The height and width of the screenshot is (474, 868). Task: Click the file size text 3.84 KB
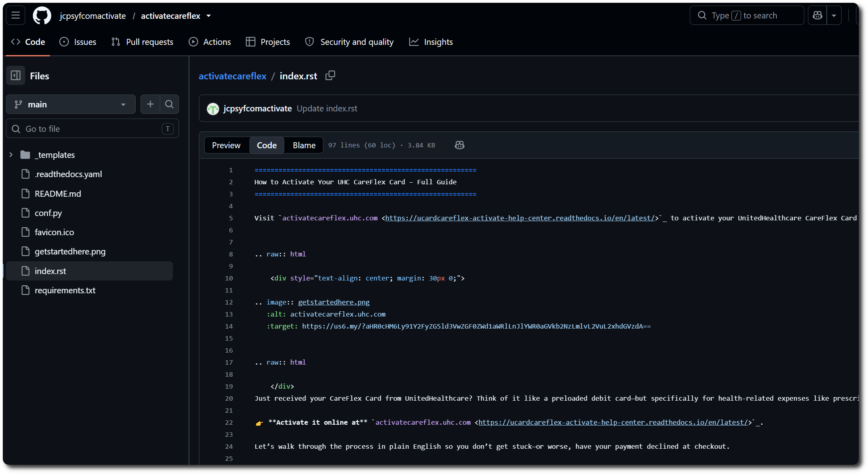(421, 145)
